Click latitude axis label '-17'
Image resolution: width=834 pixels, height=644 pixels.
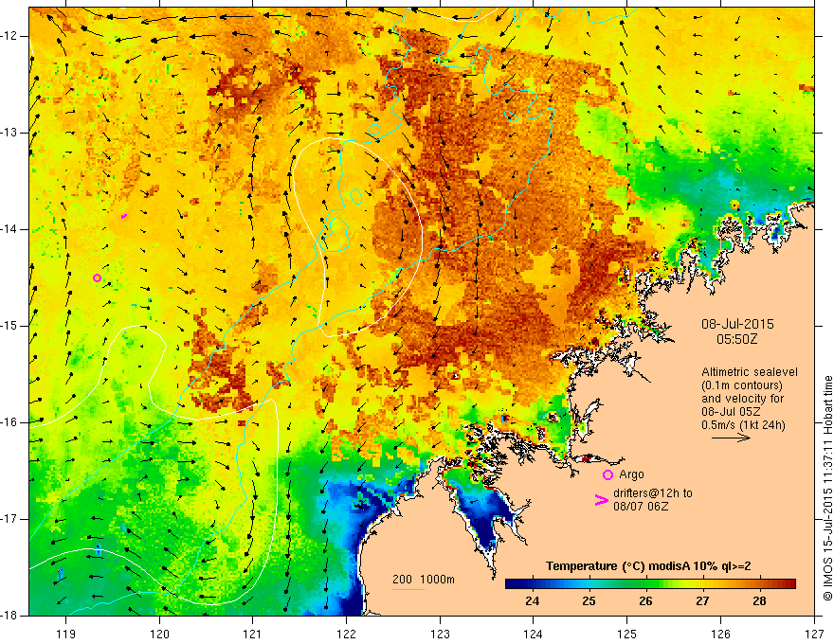[x=9, y=519]
